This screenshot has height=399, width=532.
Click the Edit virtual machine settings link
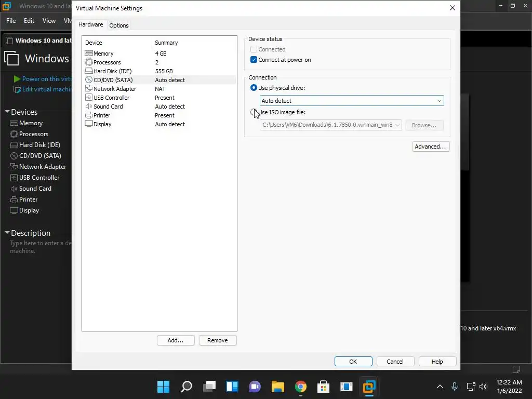coord(46,89)
